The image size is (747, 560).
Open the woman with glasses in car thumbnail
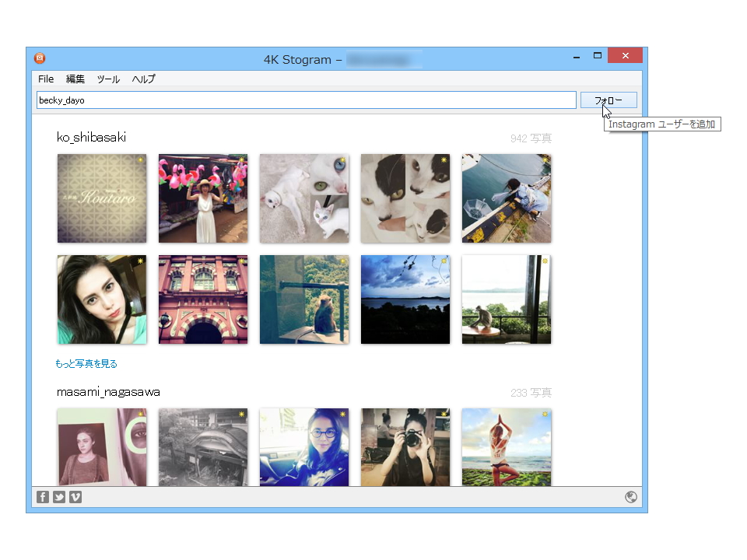click(304, 447)
